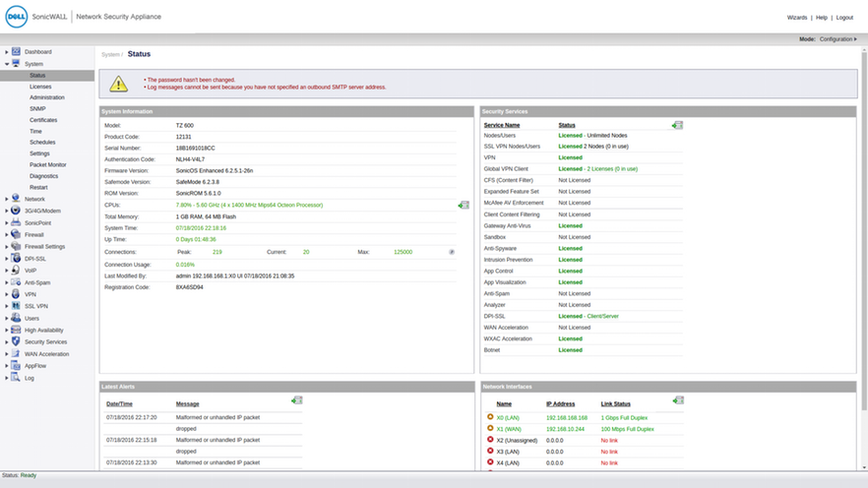868x488 pixels.
Task: Click Network Interfaces panel green arrow icon
Action: pyautogui.click(x=678, y=400)
